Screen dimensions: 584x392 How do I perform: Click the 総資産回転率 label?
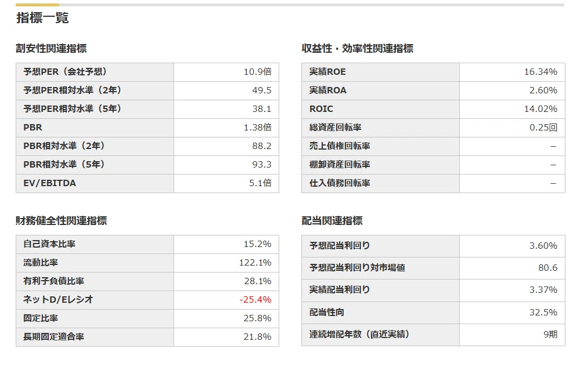click(335, 128)
